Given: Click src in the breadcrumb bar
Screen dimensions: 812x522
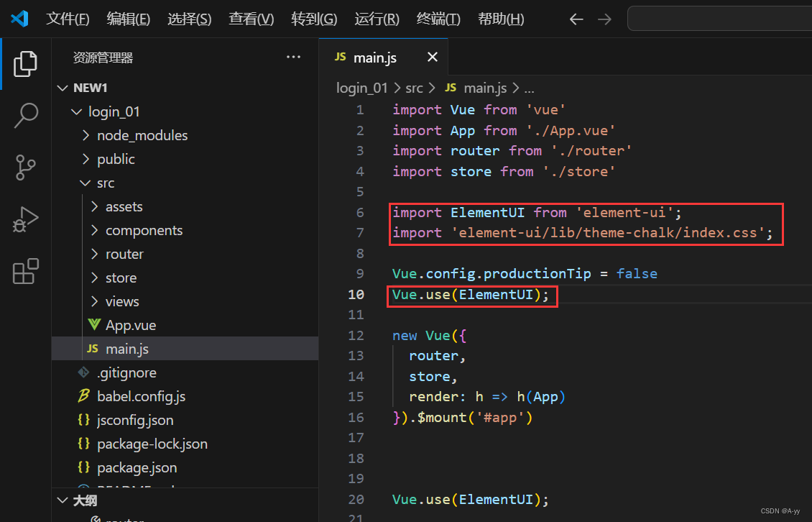Looking at the screenshot, I should point(415,87).
